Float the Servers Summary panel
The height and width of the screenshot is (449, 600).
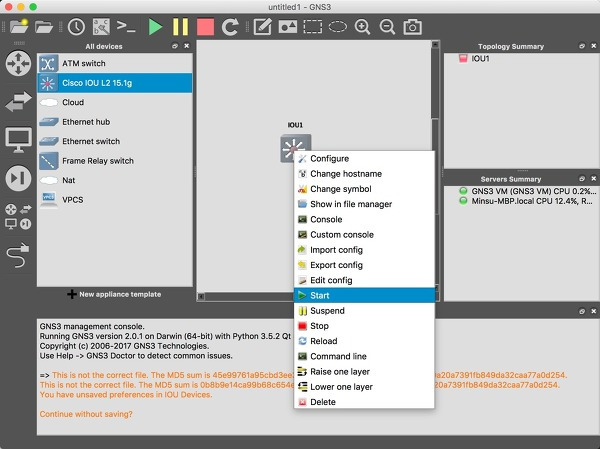582,179
